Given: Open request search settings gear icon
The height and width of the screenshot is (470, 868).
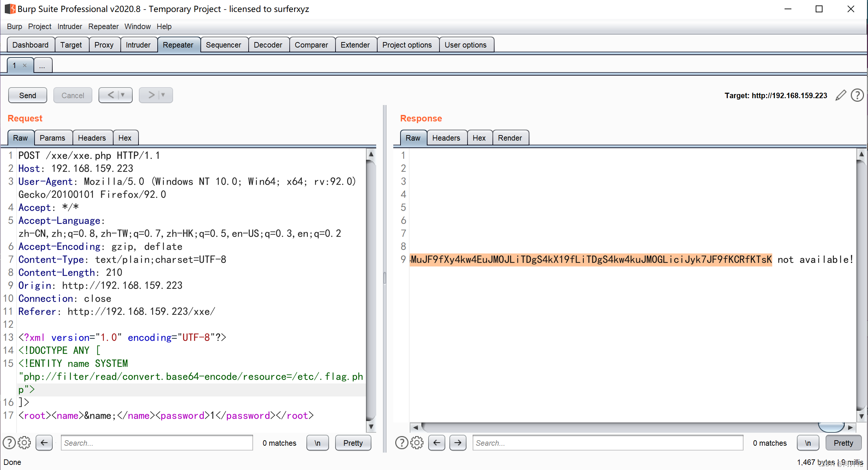Looking at the screenshot, I should pos(24,443).
